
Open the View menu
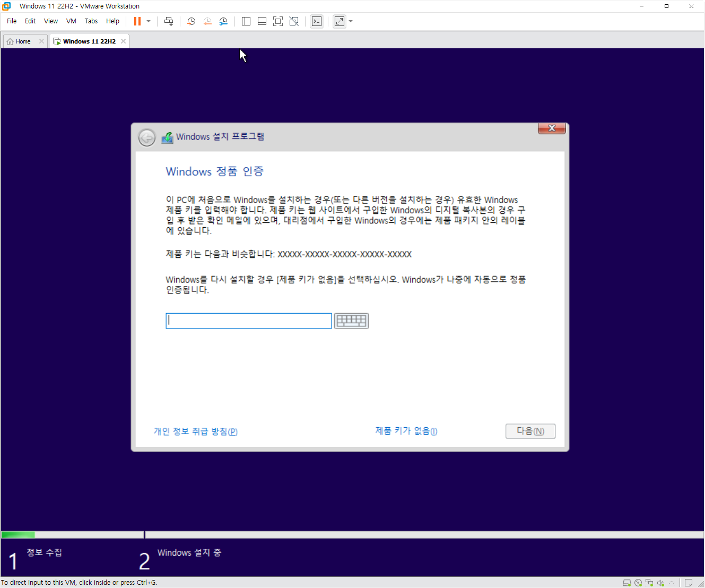coord(51,21)
